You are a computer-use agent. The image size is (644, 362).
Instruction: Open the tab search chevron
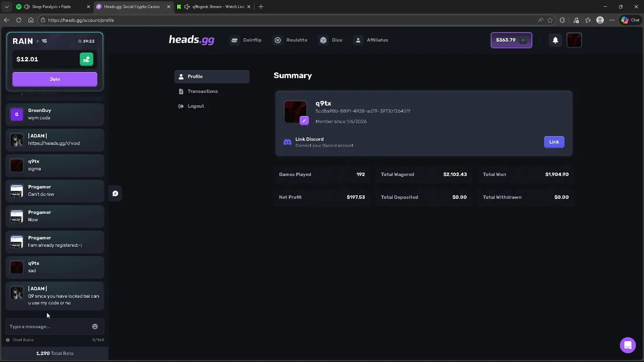point(7,7)
